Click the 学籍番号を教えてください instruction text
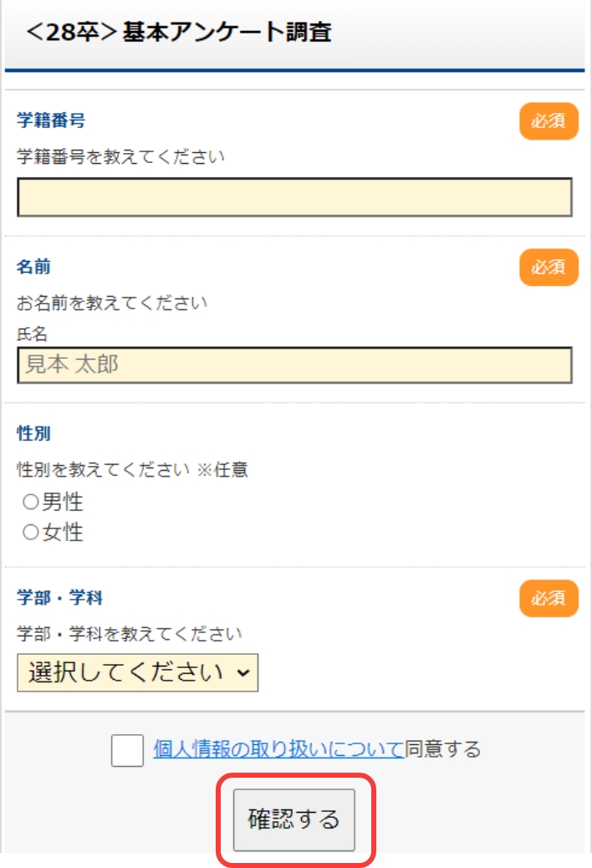The height and width of the screenshot is (868, 592). [120, 156]
